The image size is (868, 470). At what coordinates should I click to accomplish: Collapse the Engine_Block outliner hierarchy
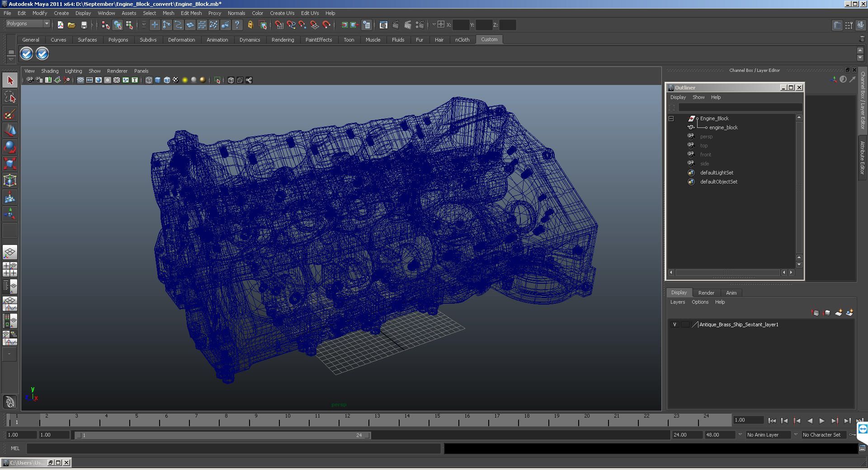[x=671, y=119]
